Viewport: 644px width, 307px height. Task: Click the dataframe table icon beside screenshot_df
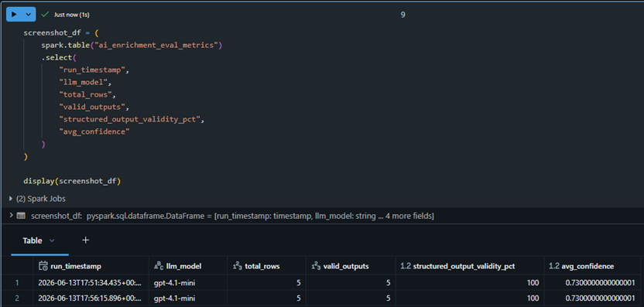(x=21, y=216)
